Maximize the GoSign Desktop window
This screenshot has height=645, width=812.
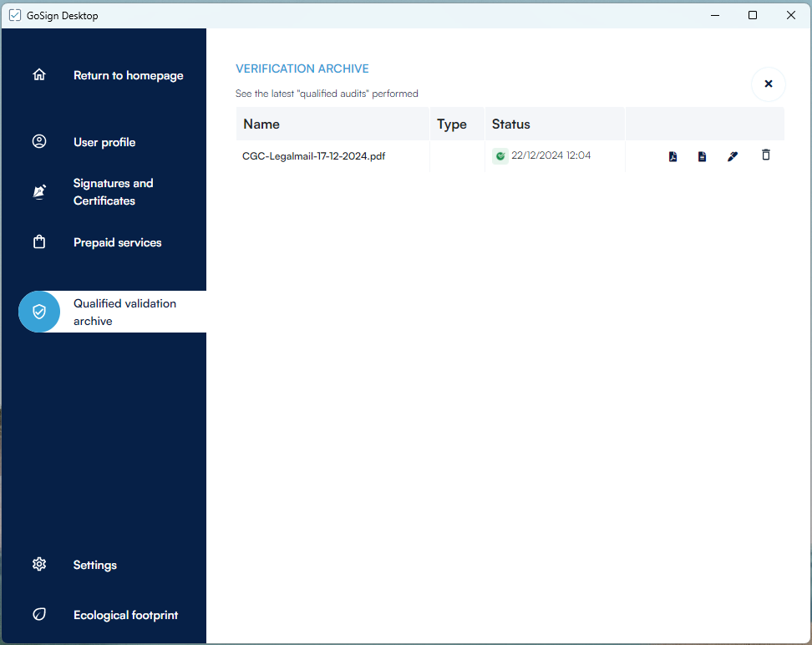[753, 15]
